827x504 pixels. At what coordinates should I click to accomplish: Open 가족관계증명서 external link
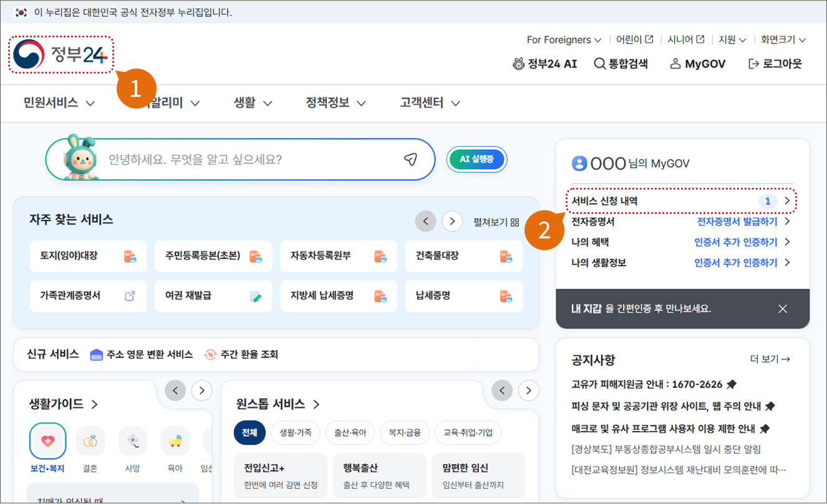pos(88,296)
